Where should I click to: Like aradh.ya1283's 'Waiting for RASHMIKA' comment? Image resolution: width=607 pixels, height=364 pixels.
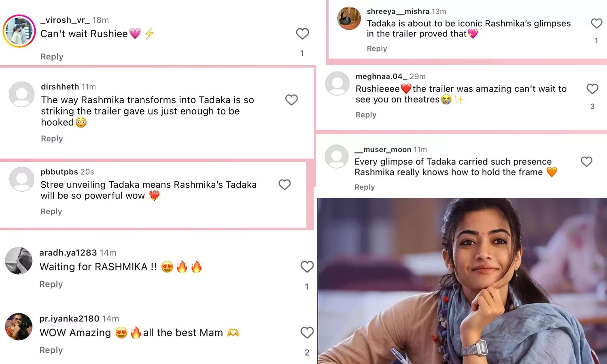coord(307,267)
